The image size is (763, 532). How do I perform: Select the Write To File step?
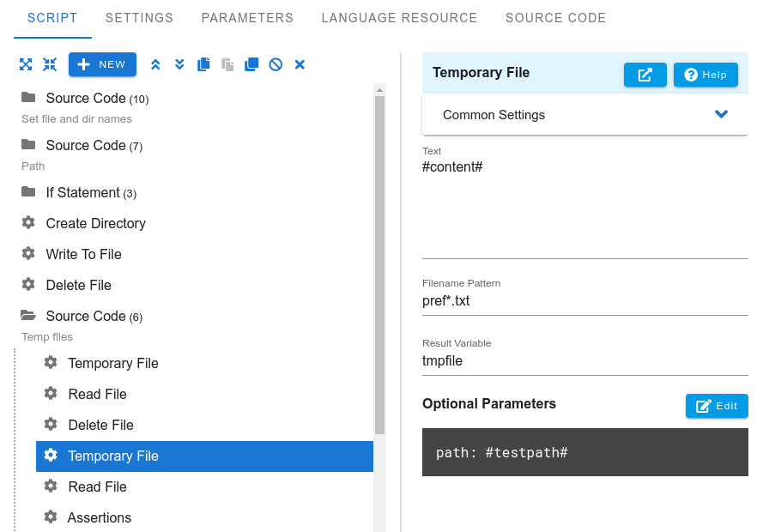[x=83, y=254]
